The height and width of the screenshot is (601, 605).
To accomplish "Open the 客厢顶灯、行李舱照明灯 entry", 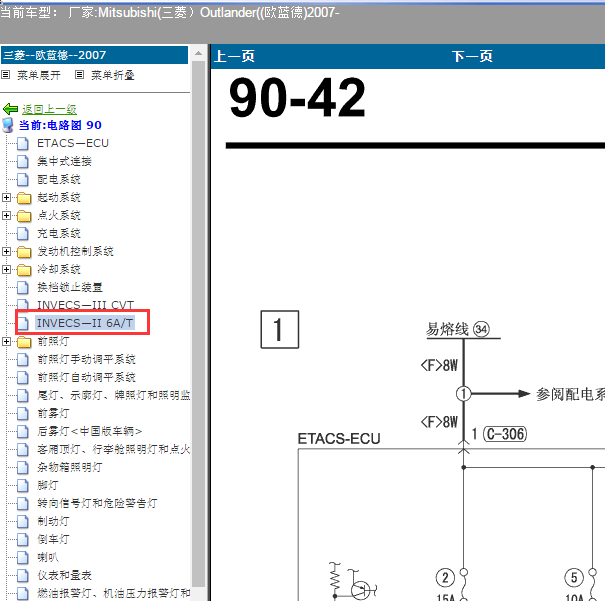I will (x=113, y=449).
